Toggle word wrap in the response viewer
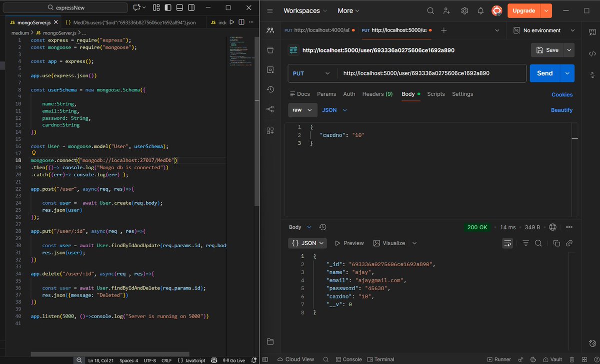This screenshot has width=600, height=364. point(507,243)
